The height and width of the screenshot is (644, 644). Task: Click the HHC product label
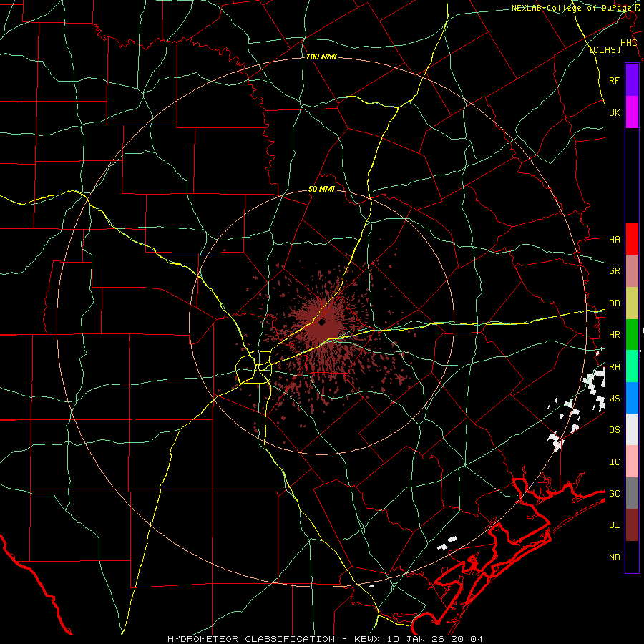tap(628, 43)
